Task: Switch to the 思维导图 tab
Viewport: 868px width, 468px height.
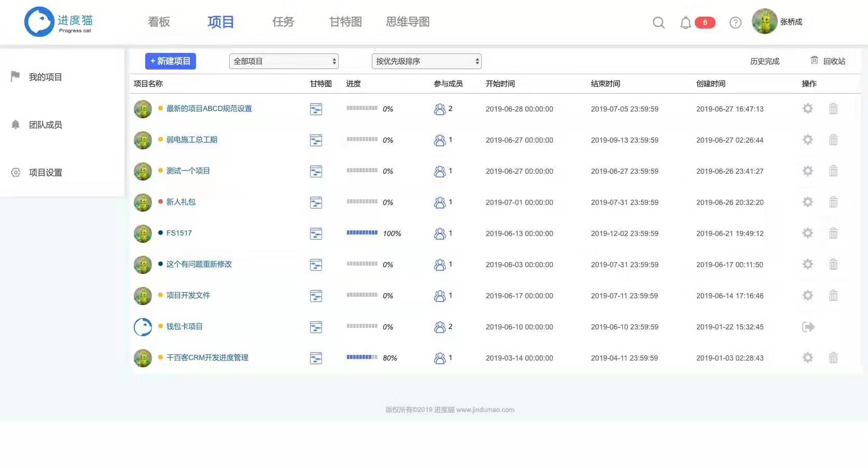Action: click(x=408, y=22)
